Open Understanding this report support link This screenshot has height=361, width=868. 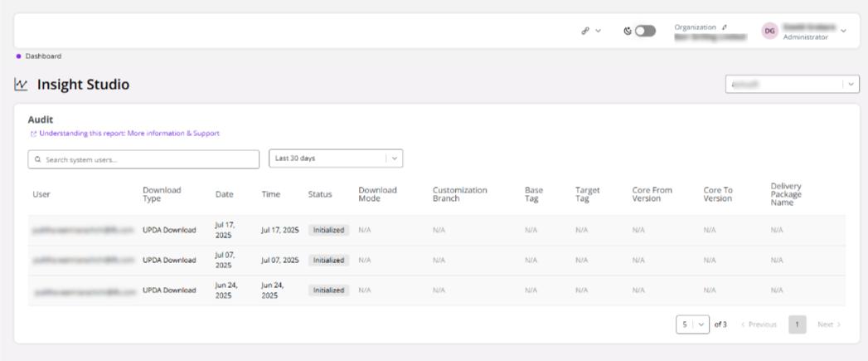[129, 134]
